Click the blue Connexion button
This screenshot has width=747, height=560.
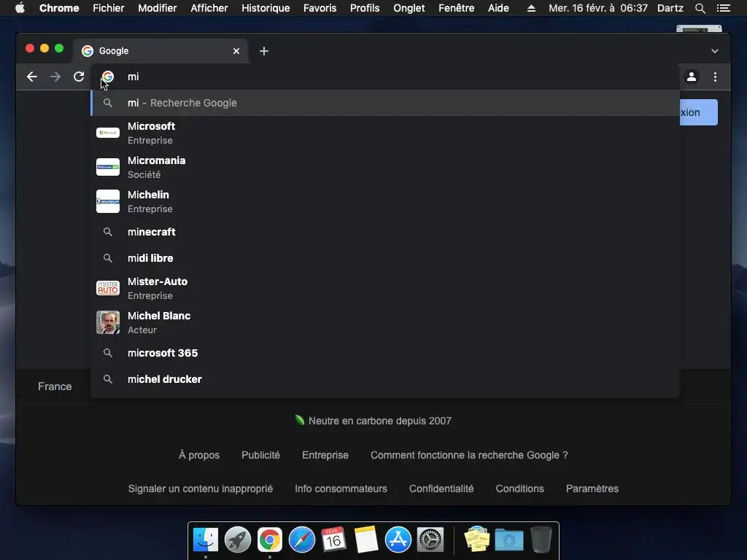(698, 112)
